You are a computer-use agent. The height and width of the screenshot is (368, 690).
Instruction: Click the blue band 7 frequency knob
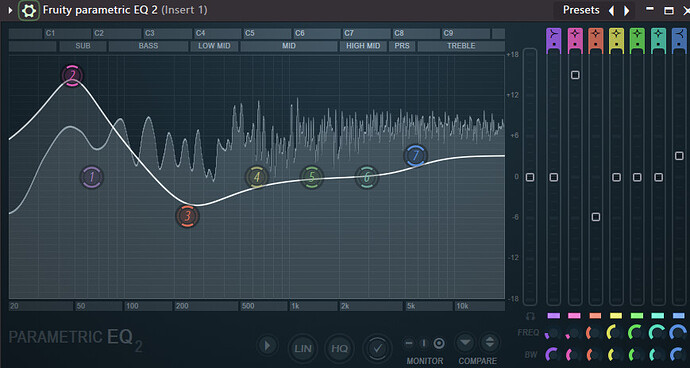tap(679, 333)
